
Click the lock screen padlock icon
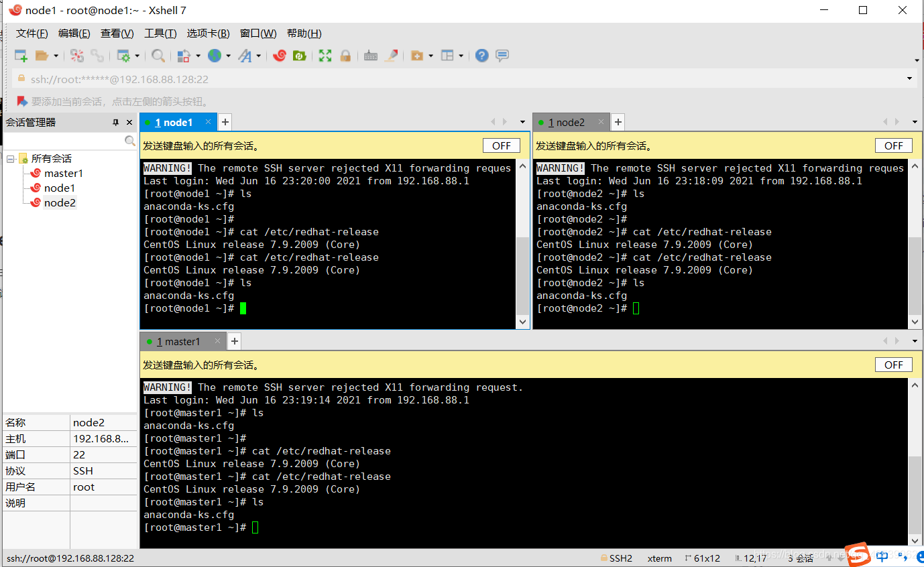coord(345,56)
